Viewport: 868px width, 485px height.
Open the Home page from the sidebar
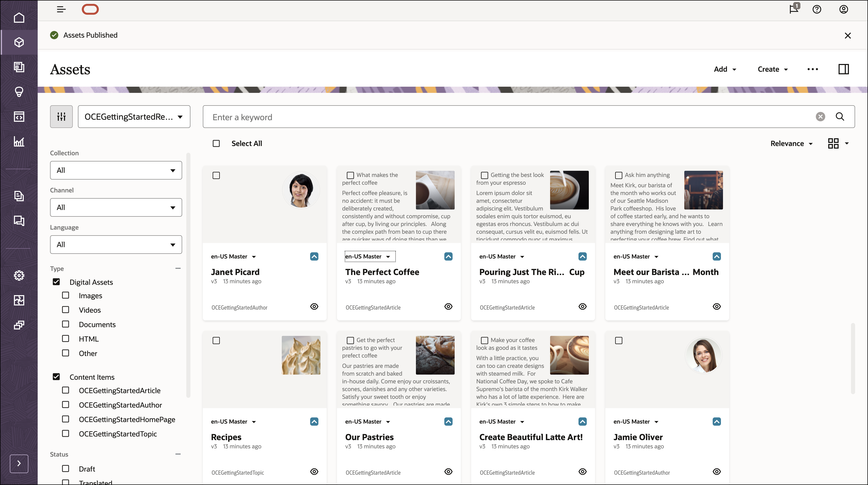click(x=19, y=18)
